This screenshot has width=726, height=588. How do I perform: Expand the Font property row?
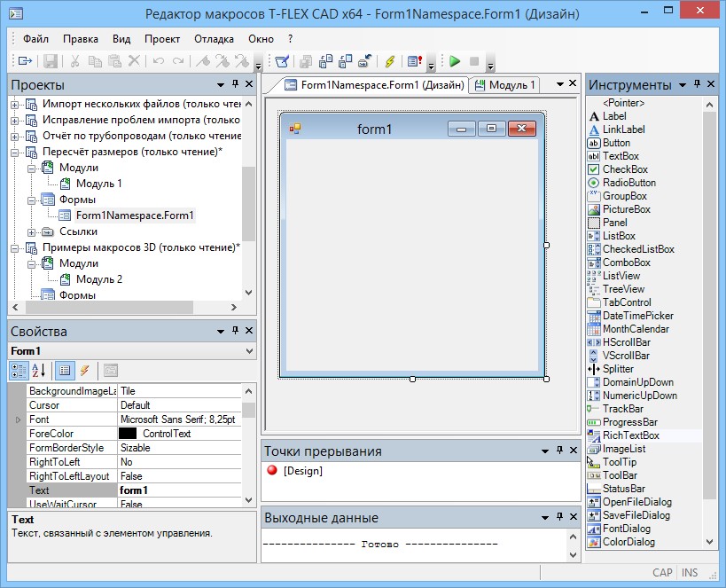(18, 419)
